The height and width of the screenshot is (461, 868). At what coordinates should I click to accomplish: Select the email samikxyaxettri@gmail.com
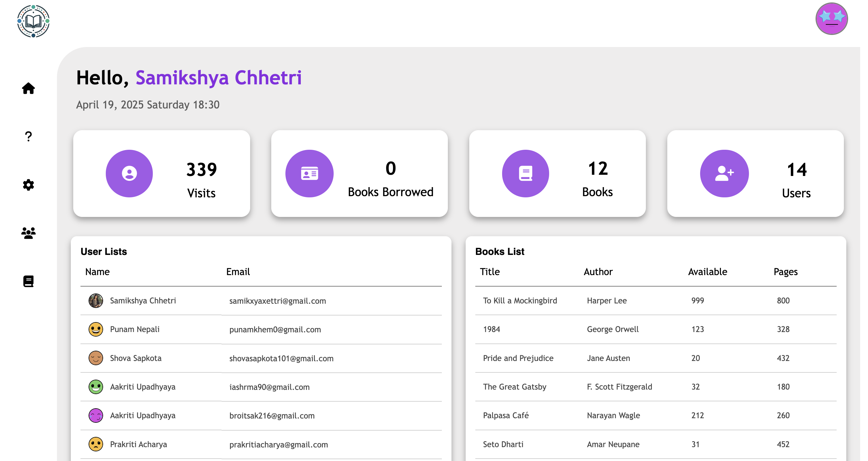point(278,301)
